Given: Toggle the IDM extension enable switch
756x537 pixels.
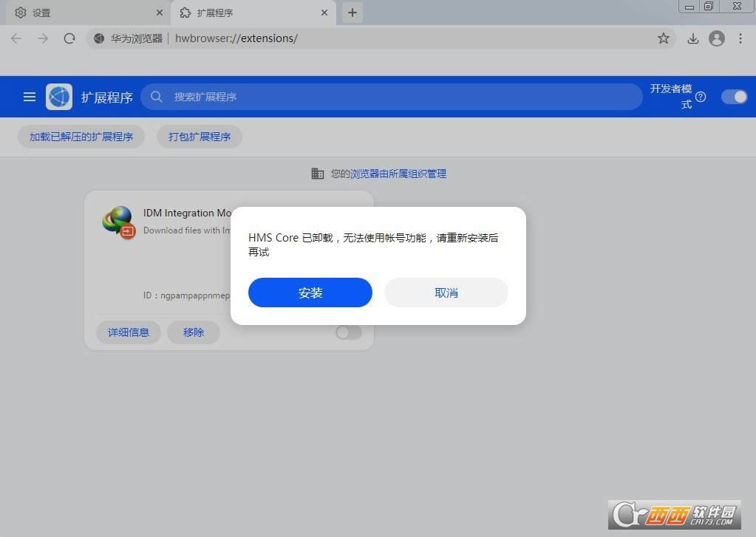Looking at the screenshot, I should [349, 332].
